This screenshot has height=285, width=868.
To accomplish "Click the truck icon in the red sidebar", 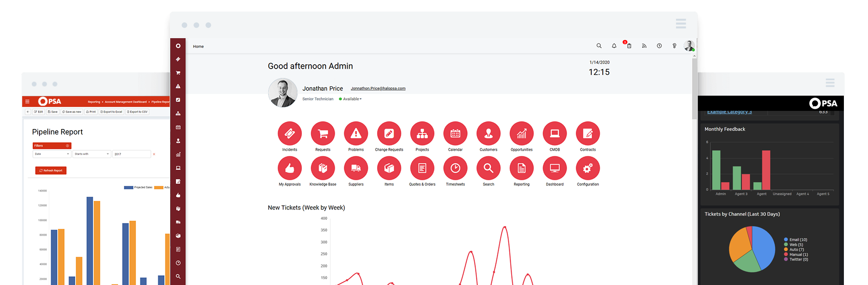I will (178, 222).
